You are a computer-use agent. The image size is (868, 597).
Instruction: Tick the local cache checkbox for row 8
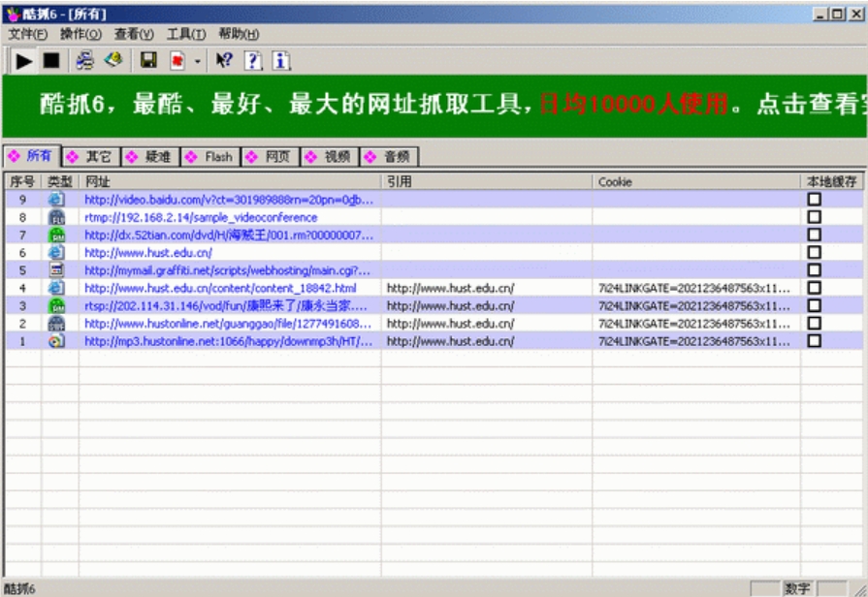(x=814, y=217)
